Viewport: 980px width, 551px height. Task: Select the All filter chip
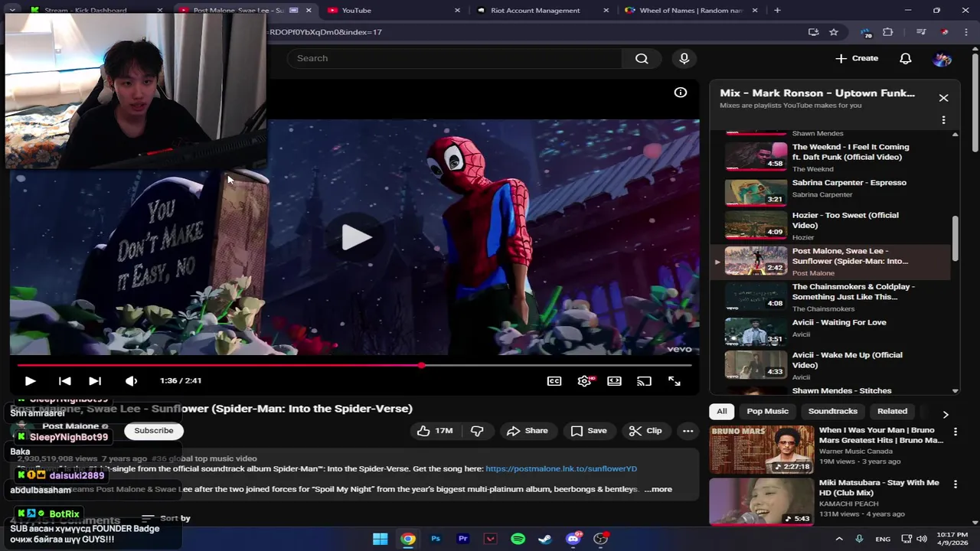(721, 411)
